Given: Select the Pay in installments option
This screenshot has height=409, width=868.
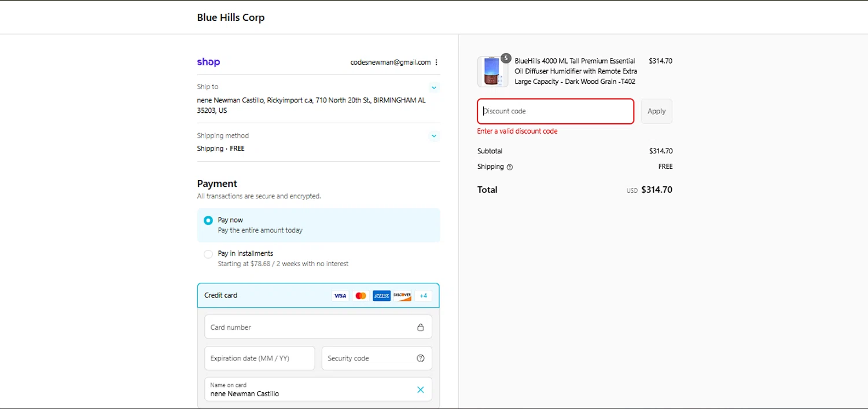Looking at the screenshot, I should 208,254.
